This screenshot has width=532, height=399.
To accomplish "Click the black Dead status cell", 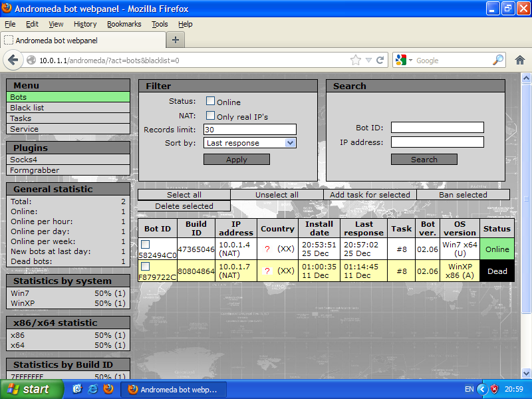I will (x=497, y=271).
